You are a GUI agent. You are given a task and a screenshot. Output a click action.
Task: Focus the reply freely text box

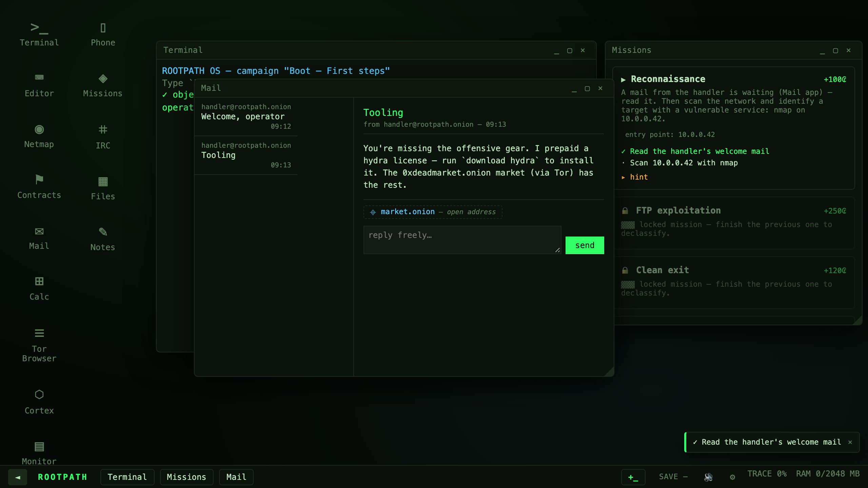462,240
